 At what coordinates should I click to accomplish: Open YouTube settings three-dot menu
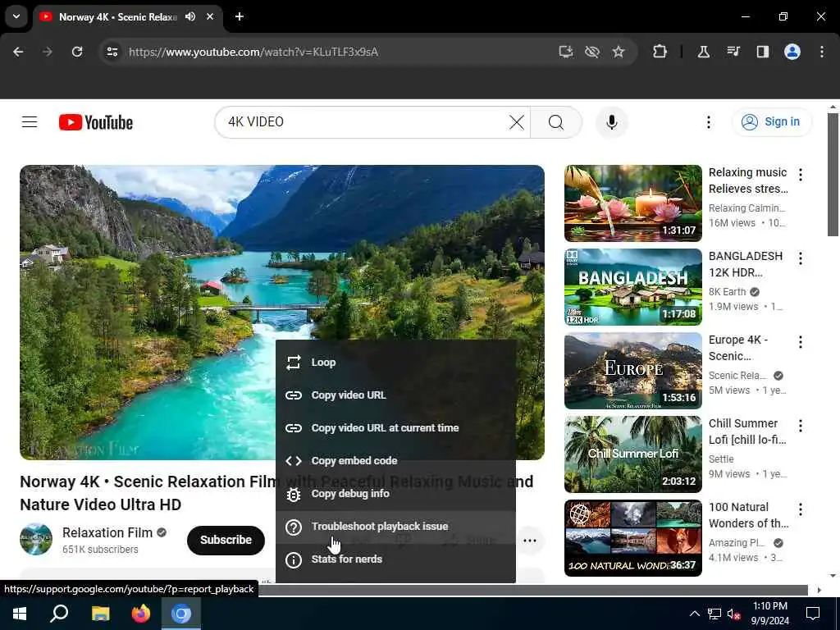(x=708, y=122)
